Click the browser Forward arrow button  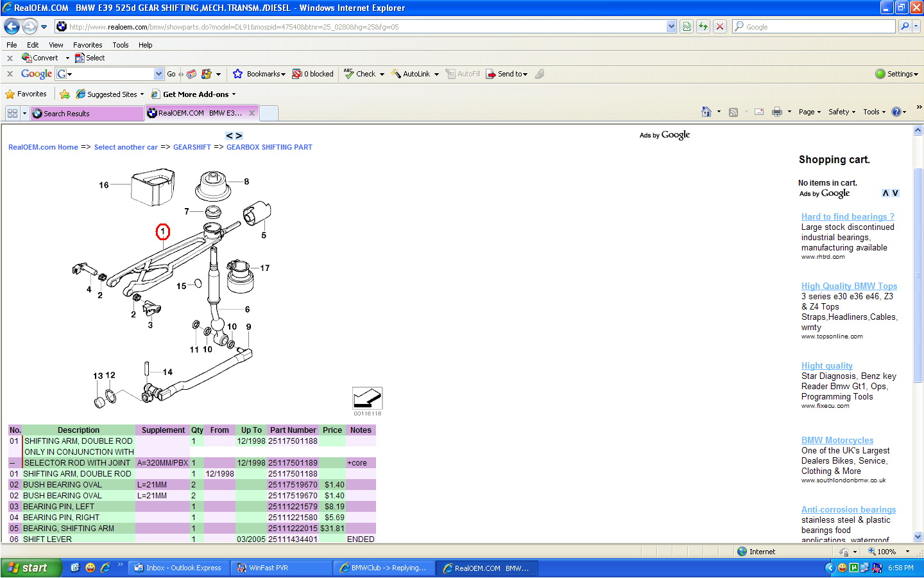pos(30,26)
